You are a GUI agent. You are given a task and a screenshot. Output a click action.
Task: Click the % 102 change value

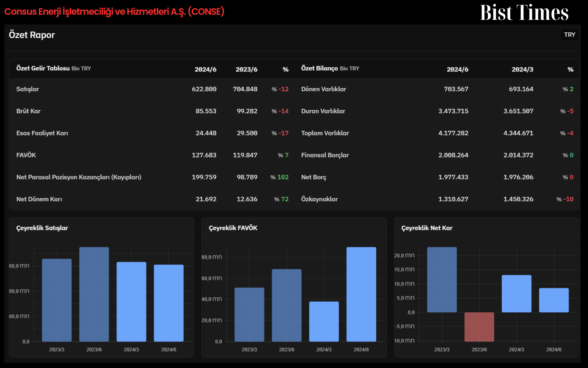click(x=279, y=177)
